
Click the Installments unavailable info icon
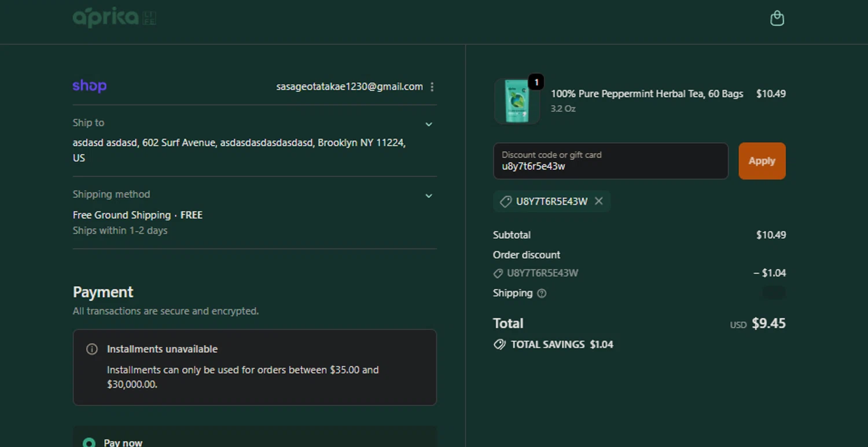tap(91, 349)
